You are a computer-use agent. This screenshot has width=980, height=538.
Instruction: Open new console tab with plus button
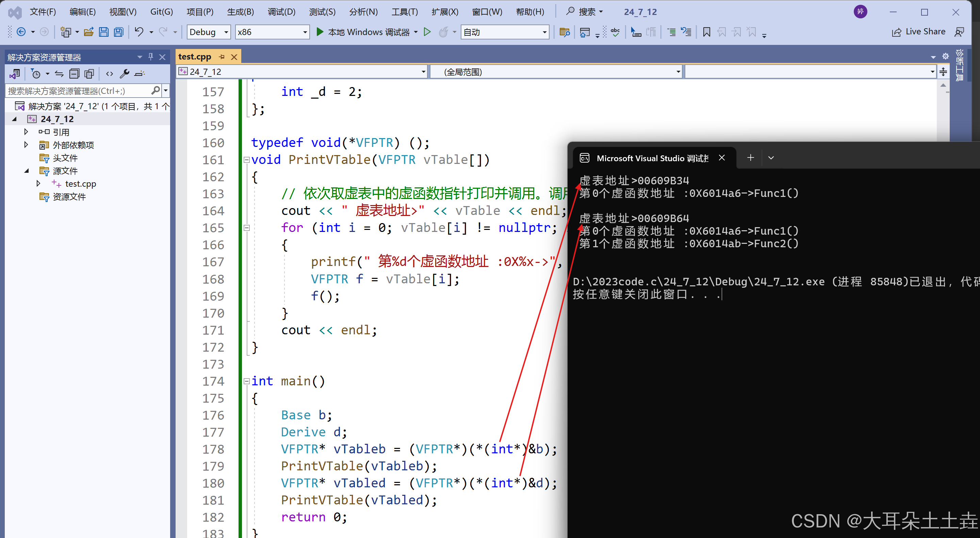pos(750,158)
